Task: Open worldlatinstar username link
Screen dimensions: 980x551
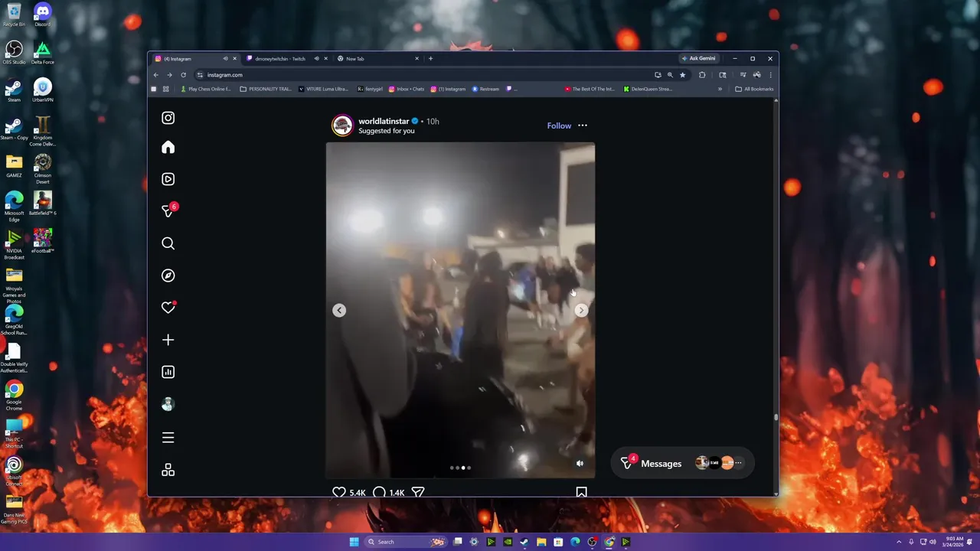Action: click(384, 121)
